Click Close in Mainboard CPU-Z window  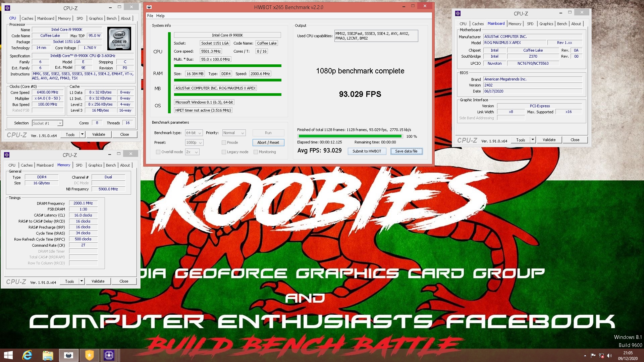[575, 140]
